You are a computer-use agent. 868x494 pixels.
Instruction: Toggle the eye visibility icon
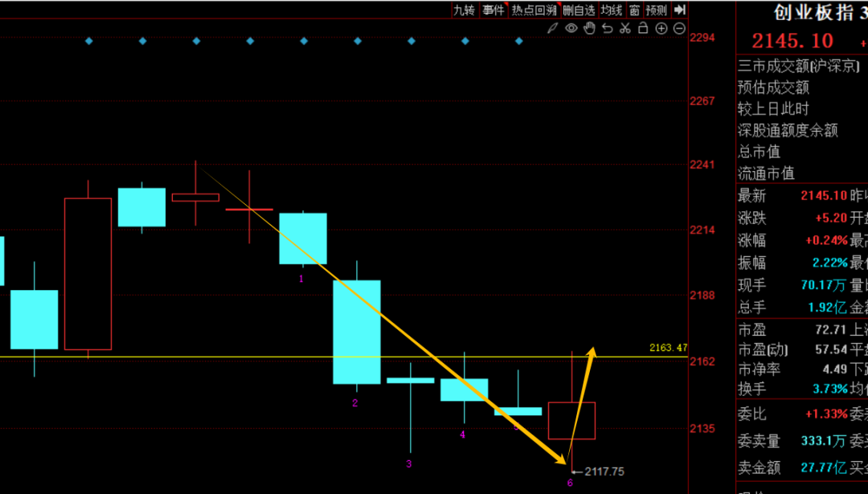point(571,29)
